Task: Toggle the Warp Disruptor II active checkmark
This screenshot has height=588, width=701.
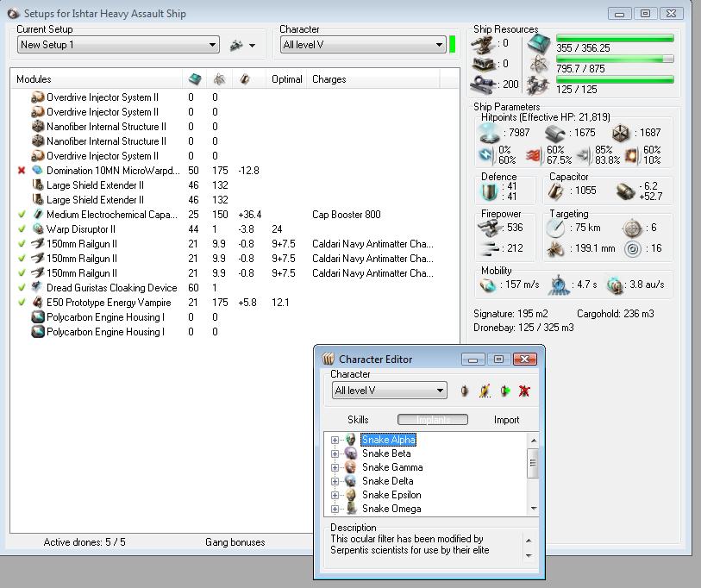Action: tap(22, 229)
